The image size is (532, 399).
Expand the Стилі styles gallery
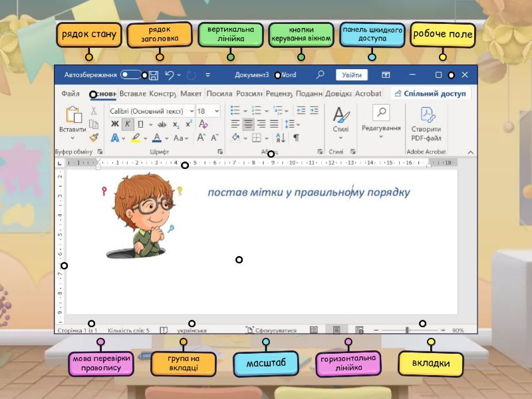[x=340, y=120]
